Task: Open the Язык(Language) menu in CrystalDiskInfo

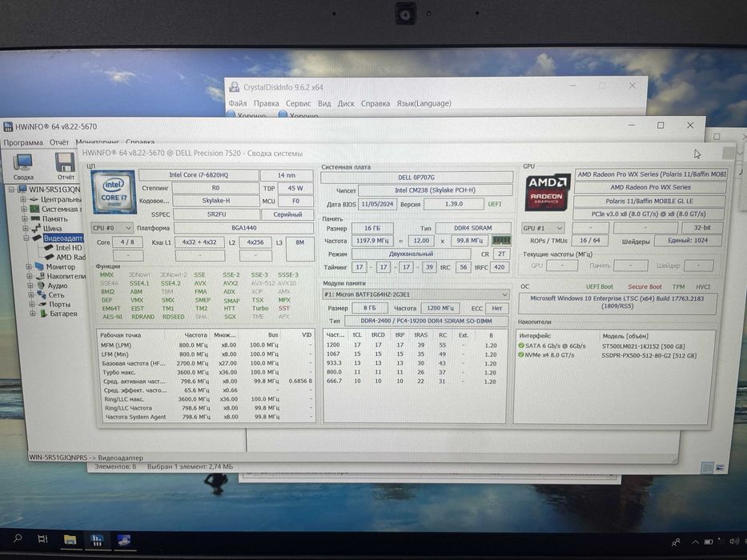Action: (x=424, y=103)
